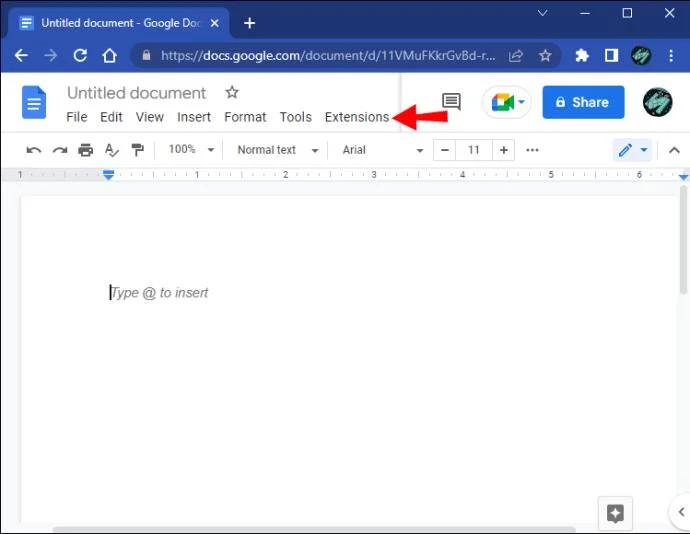Click the Undo arrow in toolbar
This screenshot has width=690, height=534.
pyautogui.click(x=33, y=151)
